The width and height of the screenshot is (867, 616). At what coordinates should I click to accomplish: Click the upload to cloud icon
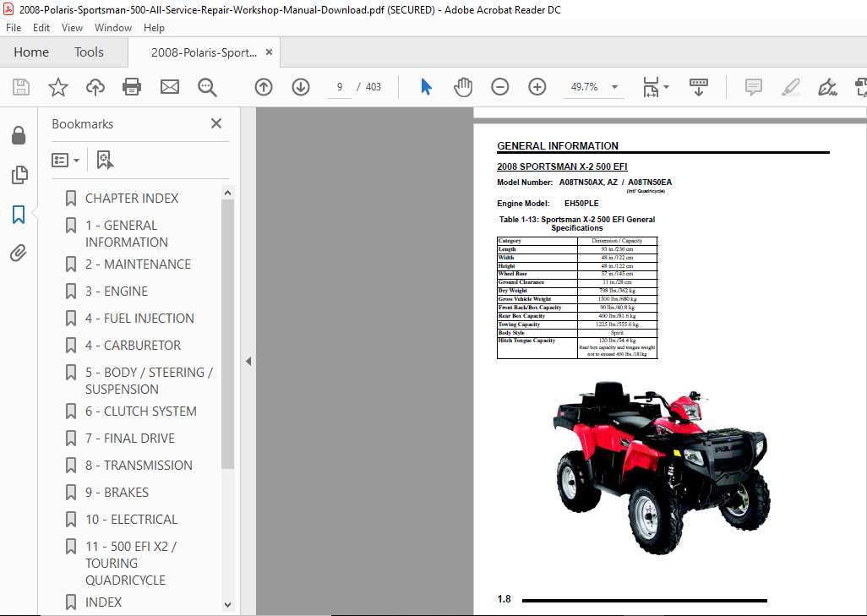(95, 87)
